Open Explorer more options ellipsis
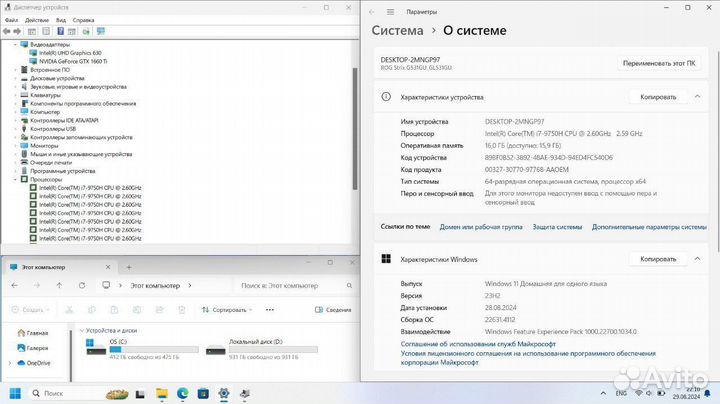This screenshot has height=404, width=720. [x=270, y=310]
